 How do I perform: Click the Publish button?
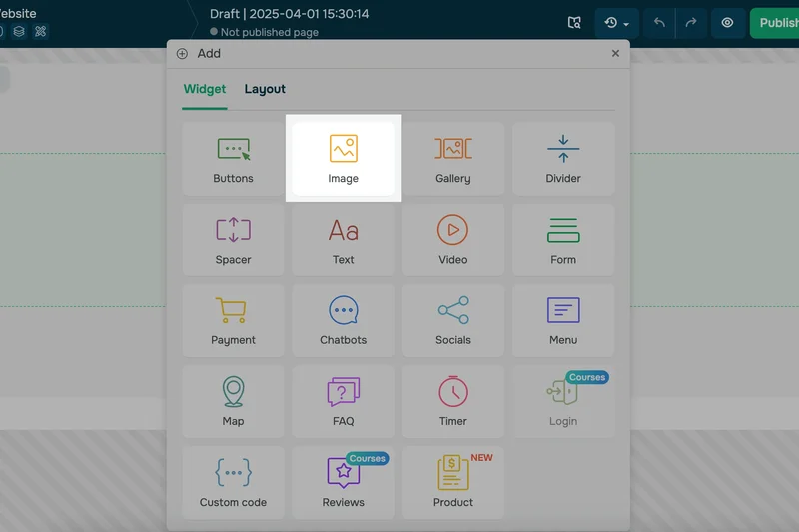click(775, 23)
